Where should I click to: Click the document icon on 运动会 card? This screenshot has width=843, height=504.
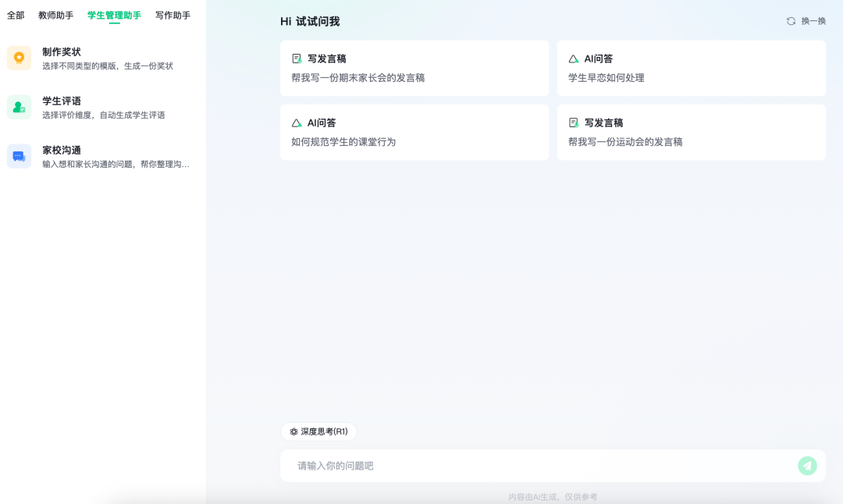[x=574, y=123]
